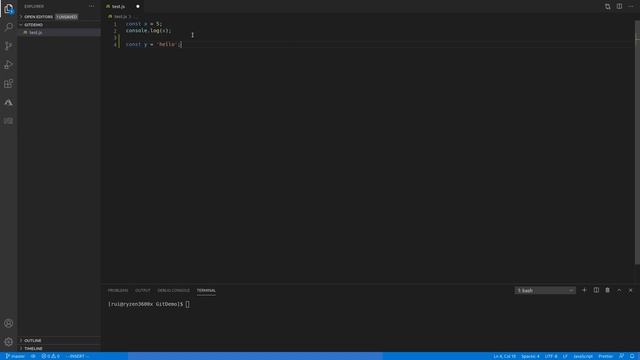
Task: Open test.js in the file tree
Action: click(35, 32)
